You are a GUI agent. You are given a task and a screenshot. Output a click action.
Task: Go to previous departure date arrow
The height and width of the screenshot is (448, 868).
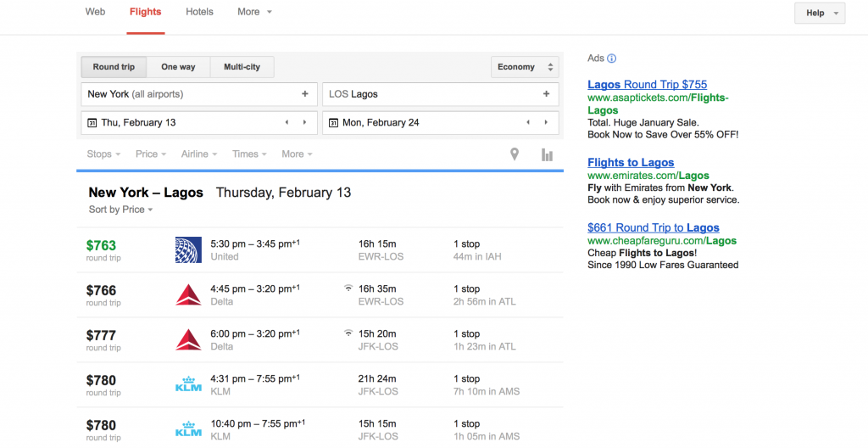click(287, 122)
